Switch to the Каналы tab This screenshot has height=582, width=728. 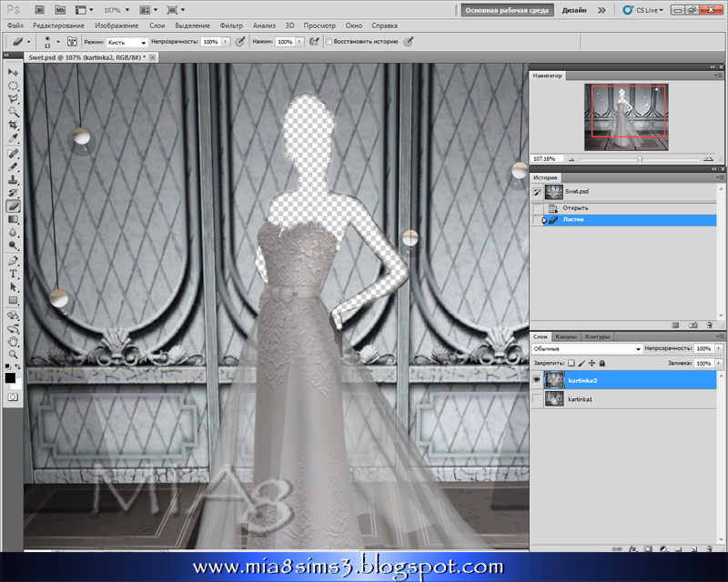pyautogui.click(x=566, y=336)
